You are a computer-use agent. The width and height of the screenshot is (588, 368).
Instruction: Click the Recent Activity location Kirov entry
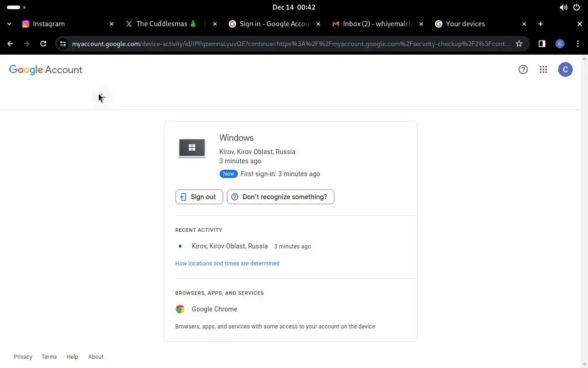point(230,246)
